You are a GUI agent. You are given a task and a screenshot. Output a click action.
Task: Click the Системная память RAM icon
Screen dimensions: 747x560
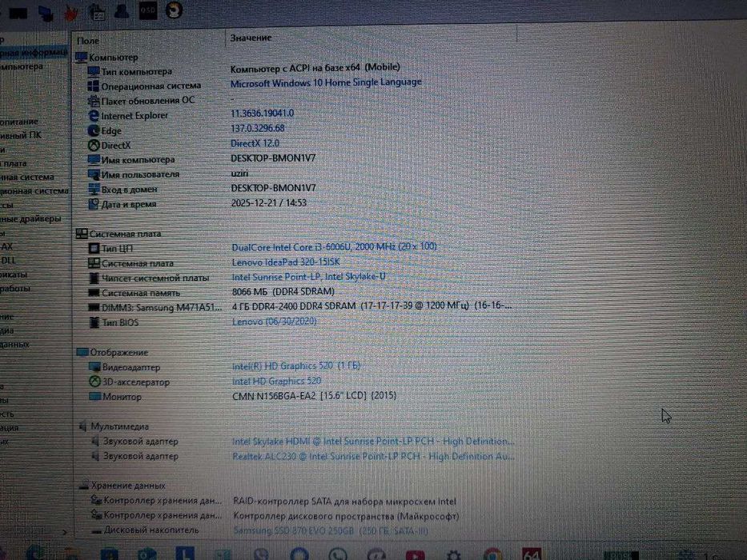coord(94,293)
